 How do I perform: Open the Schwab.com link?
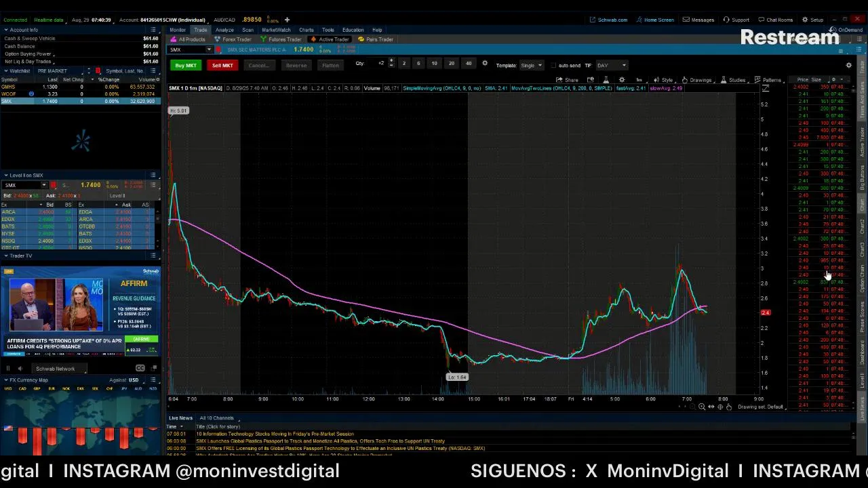[608, 20]
